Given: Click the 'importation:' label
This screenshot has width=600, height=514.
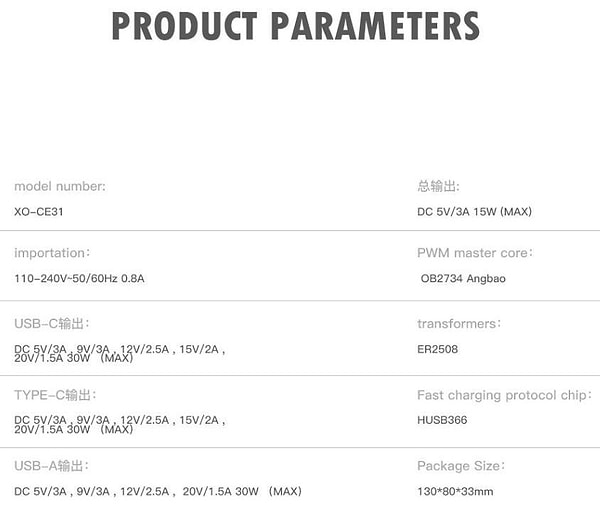Looking at the screenshot, I should click(52, 253).
